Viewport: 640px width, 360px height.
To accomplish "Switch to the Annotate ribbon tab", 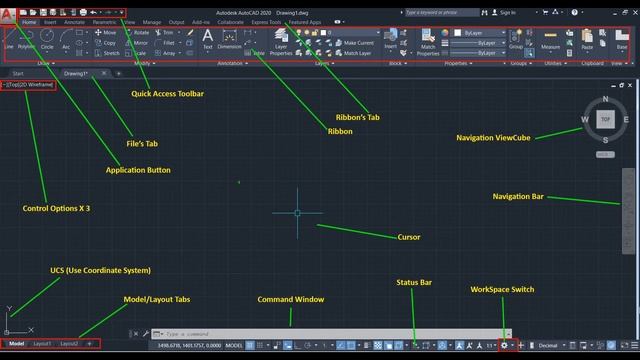I will pyautogui.click(x=74, y=22).
